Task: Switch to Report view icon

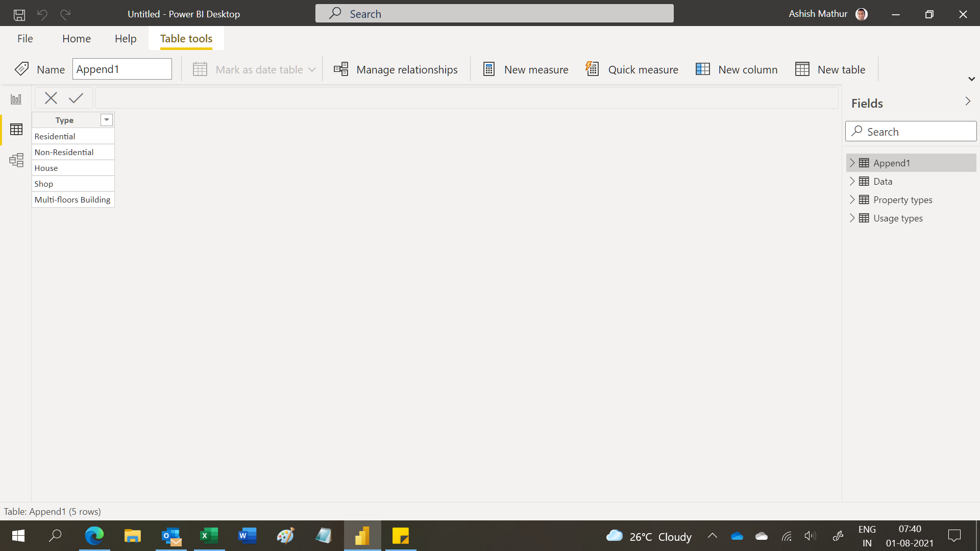Action: [16, 99]
